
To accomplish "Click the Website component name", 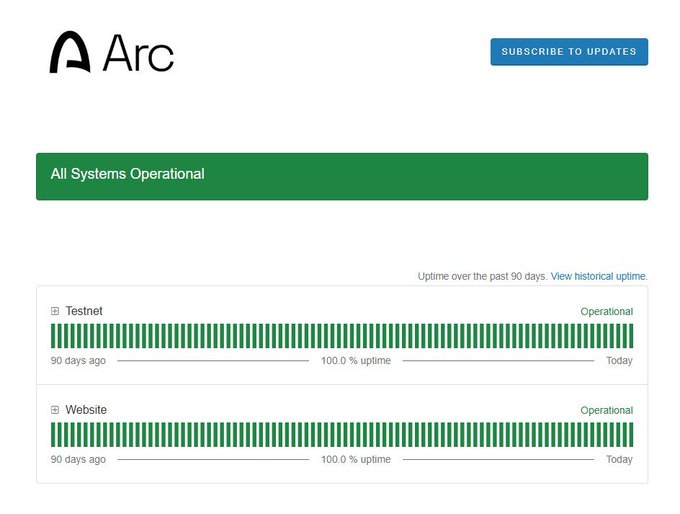I will point(86,410).
